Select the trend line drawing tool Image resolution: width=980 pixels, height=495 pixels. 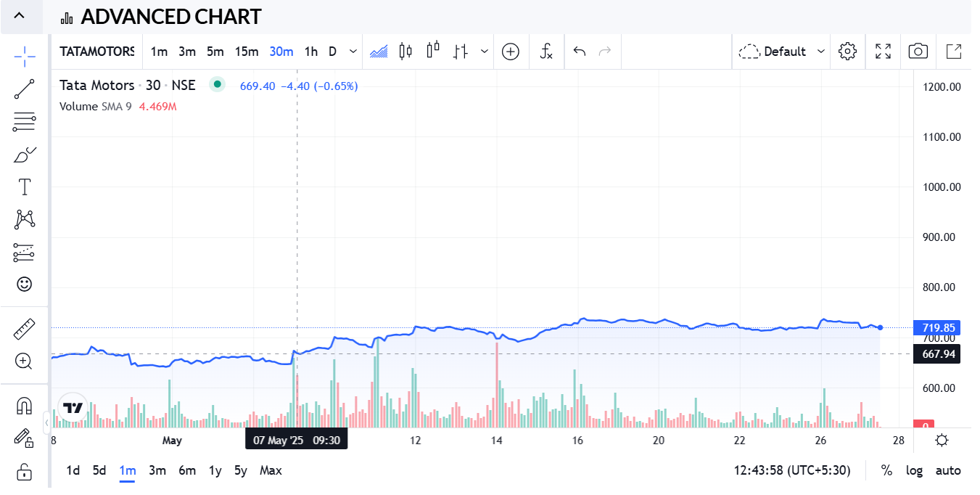pyautogui.click(x=24, y=89)
